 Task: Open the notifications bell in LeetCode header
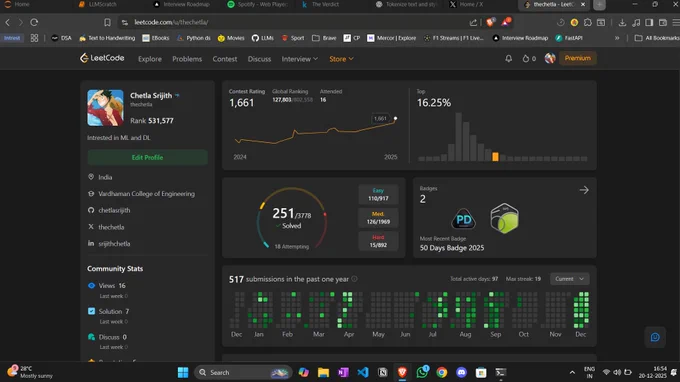[x=508, y=58]
